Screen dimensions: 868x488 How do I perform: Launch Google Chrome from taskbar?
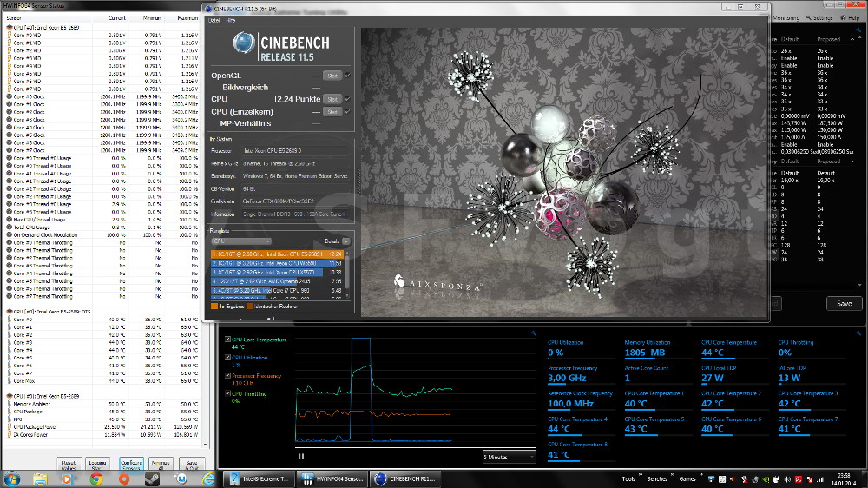(x=96, y=478)
